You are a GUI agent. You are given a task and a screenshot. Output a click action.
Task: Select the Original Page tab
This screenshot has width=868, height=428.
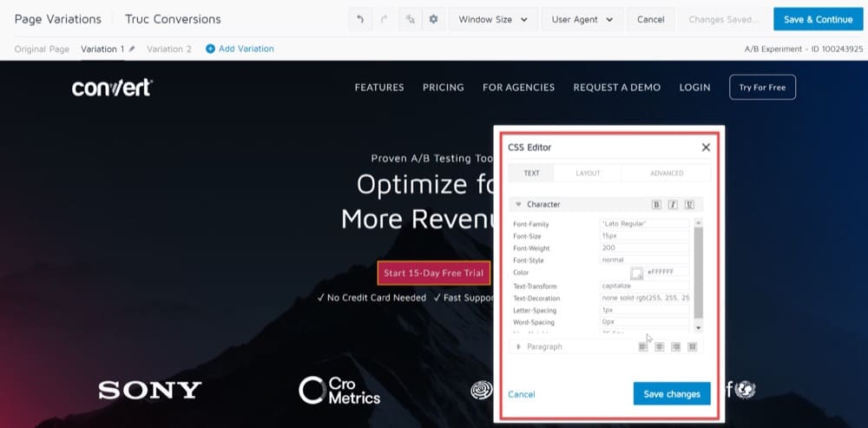(x=42, y=49)
